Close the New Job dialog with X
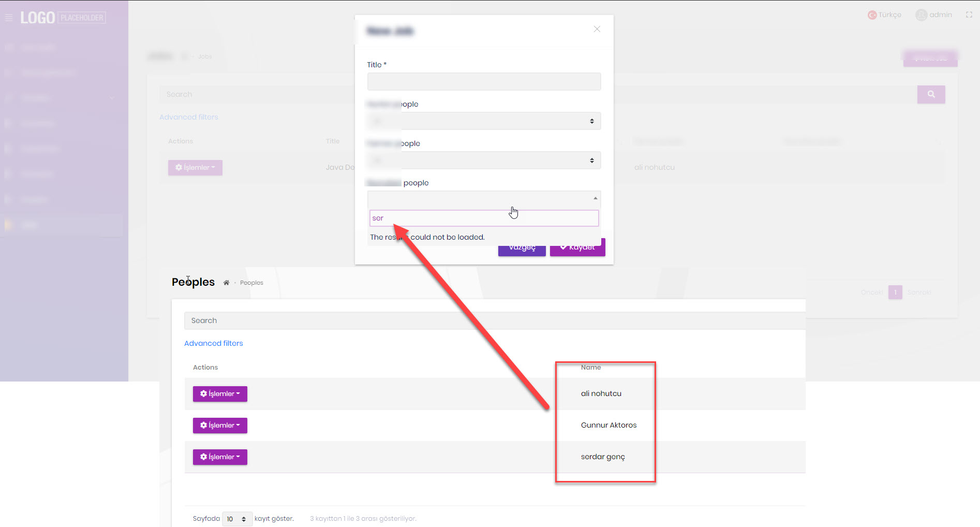980x527 pixels. [x=597, y=29]
